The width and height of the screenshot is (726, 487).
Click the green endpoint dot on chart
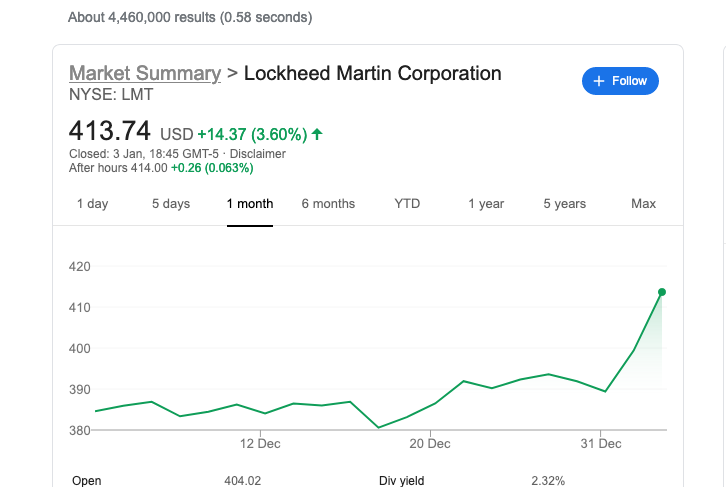coord(662,292)
